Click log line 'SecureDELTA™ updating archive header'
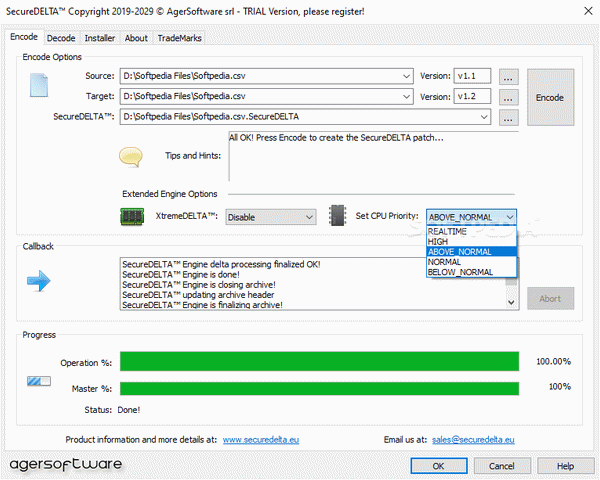 [x=198, y=295]
